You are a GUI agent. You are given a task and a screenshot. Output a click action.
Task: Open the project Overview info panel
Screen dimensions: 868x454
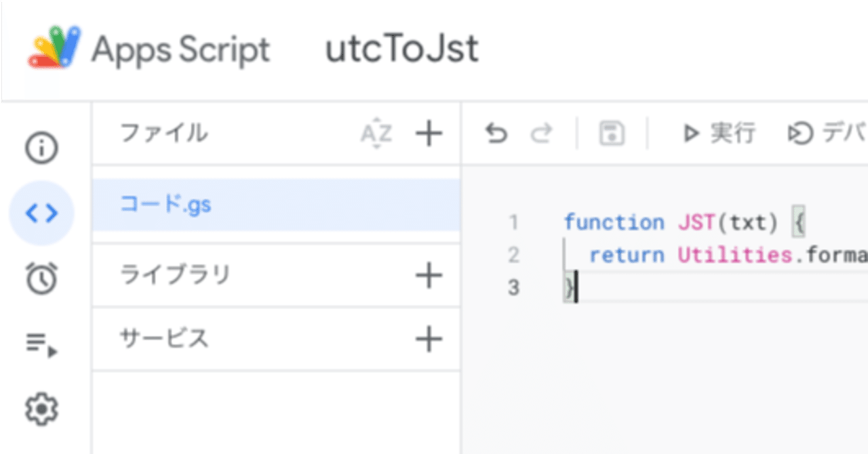(42, 147)
